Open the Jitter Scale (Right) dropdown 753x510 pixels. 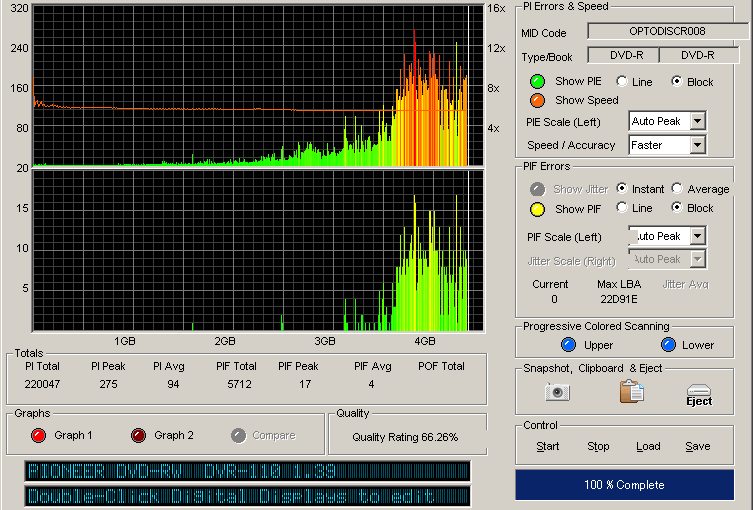(x=697, y=259)
